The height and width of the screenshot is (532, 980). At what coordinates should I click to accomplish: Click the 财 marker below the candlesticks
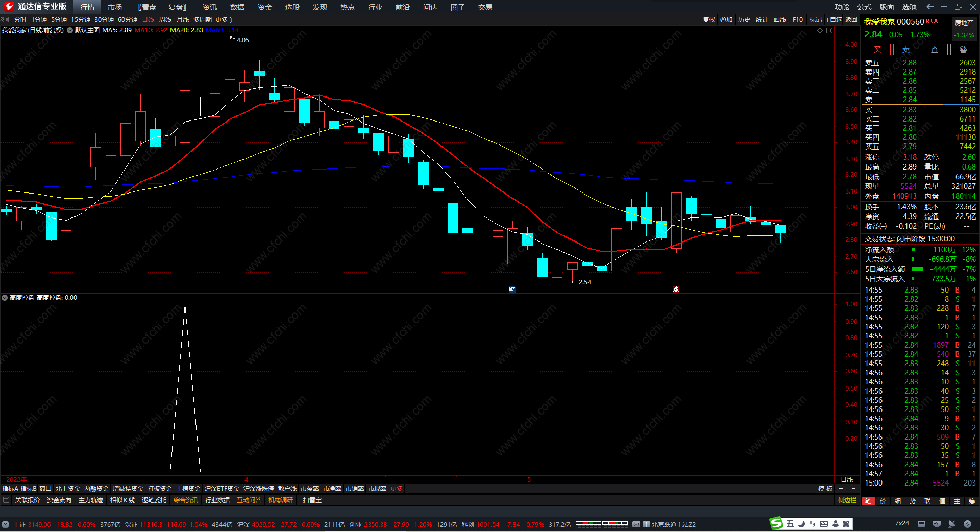point(512,289)
